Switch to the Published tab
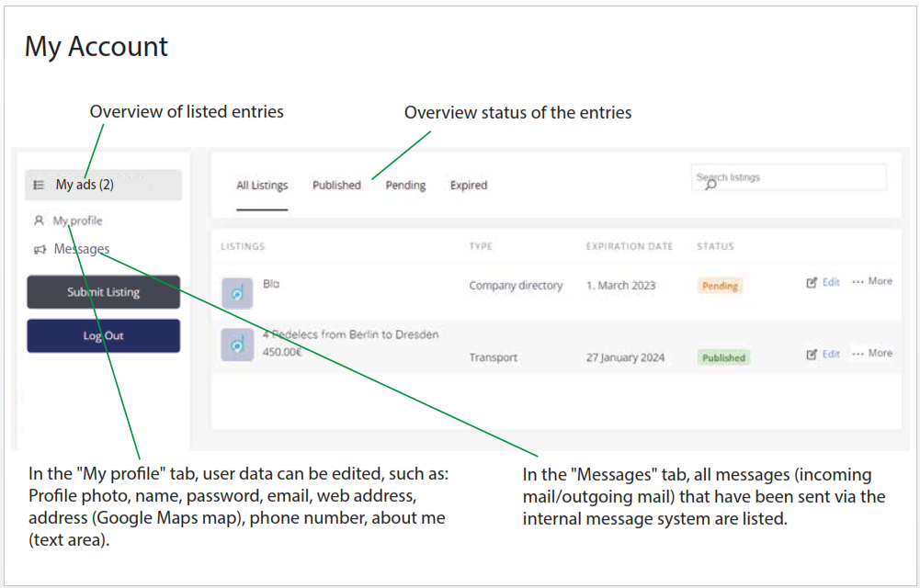The height and width of the screenshot is (588, 920). point(336,186)
